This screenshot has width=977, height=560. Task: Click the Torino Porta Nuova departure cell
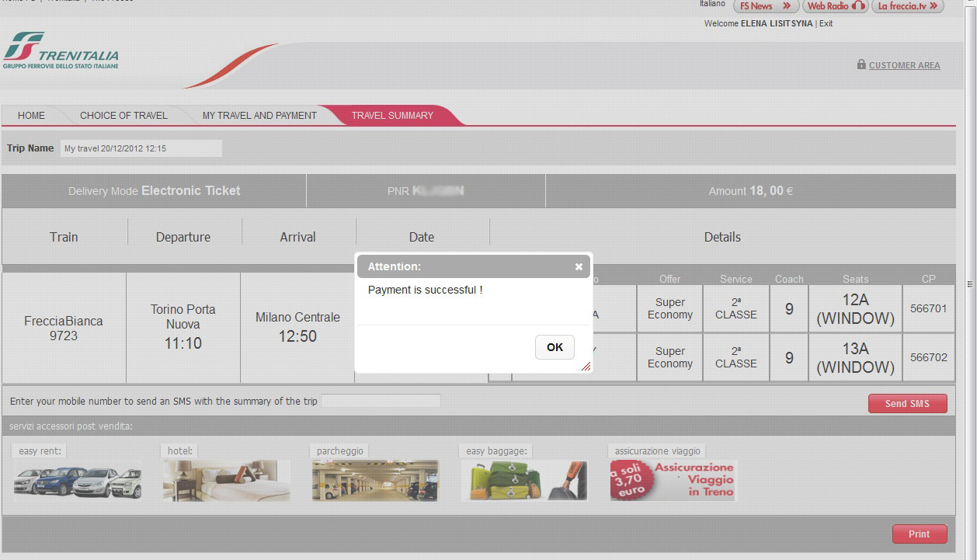(183, 327)
